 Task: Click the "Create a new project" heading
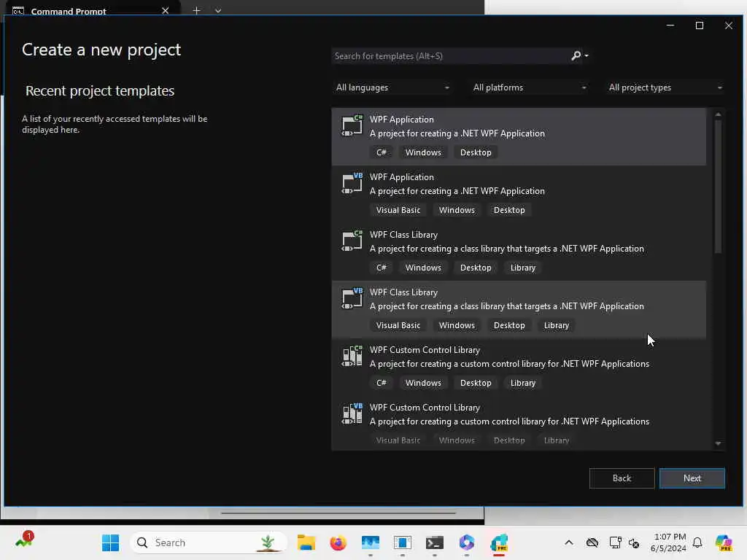pyautogui.click(x=101, y=50)
